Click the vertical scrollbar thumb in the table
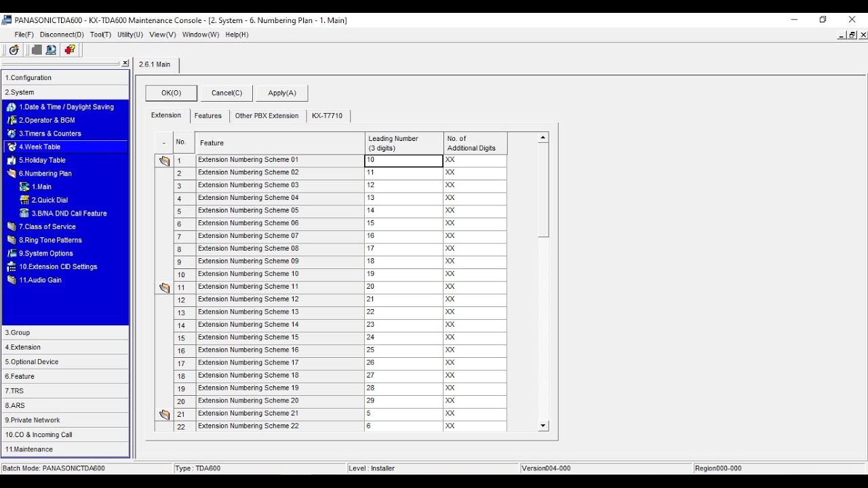This screenshot has width=868, height=488. point(543,190)
